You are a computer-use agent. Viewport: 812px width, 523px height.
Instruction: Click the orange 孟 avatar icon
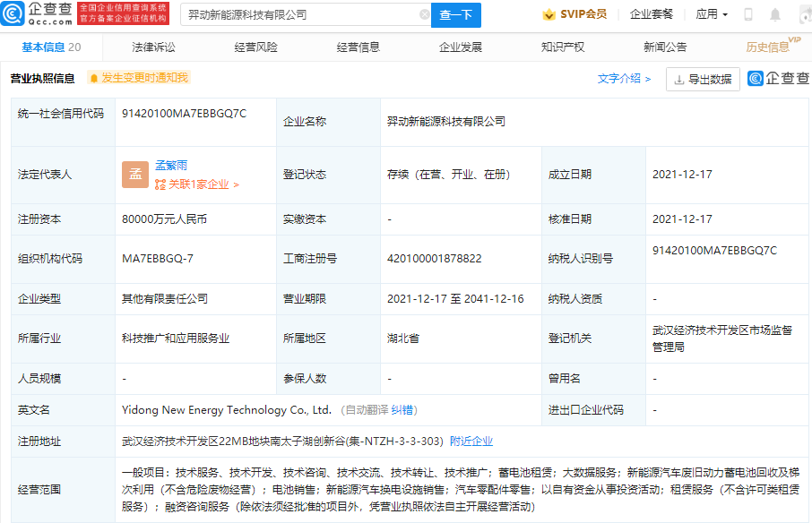click(x=135, y=175)
